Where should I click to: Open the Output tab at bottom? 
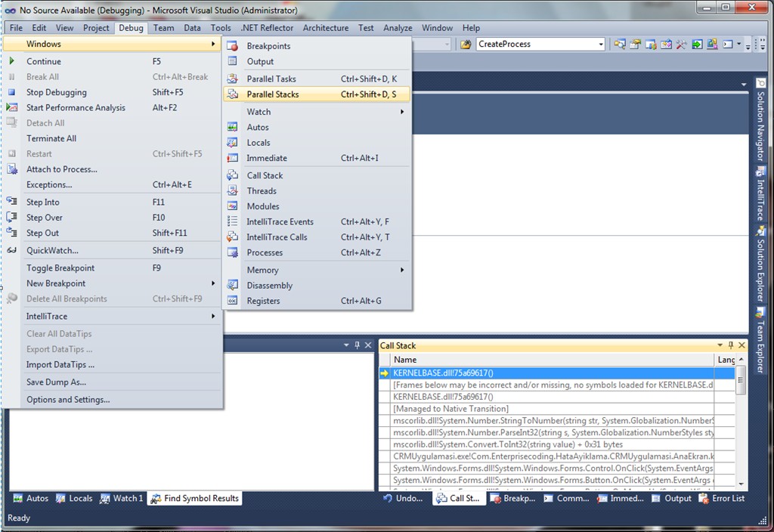pos(672,499)
